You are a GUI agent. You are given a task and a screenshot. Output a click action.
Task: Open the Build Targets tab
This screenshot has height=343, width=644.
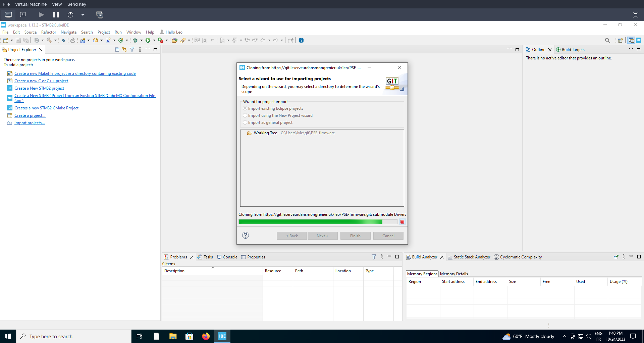point(570,50)
